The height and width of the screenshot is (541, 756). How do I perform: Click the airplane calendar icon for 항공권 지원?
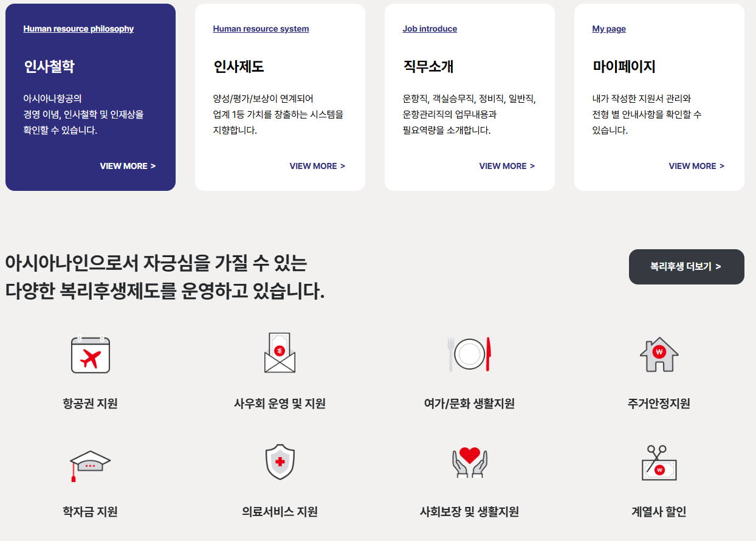(x=91, y=354)
